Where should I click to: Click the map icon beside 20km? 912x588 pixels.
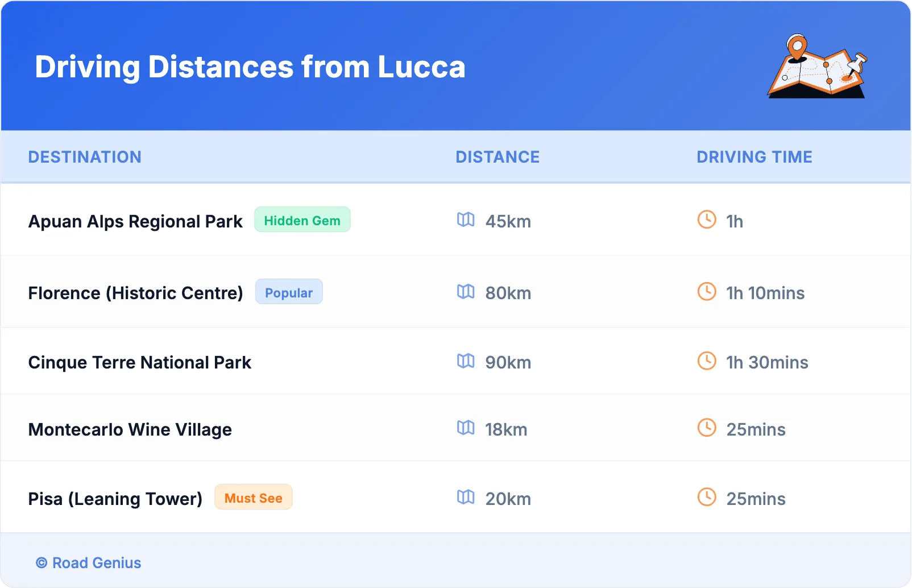tap(466, 497)
